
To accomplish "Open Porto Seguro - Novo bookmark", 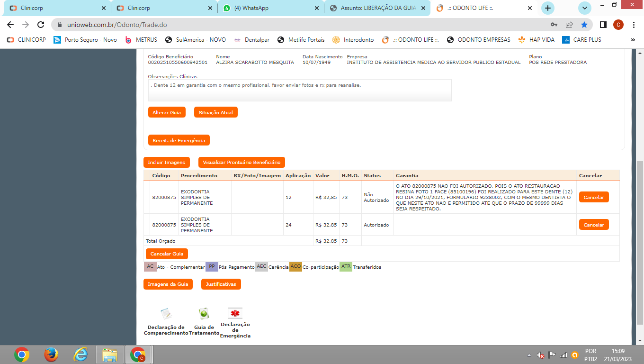I will pos(85,40).
